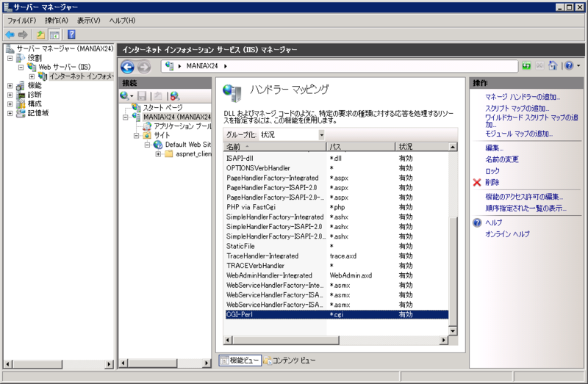Click オンライン ヘルプ link
Screen dimensions: 588x384
507,234
